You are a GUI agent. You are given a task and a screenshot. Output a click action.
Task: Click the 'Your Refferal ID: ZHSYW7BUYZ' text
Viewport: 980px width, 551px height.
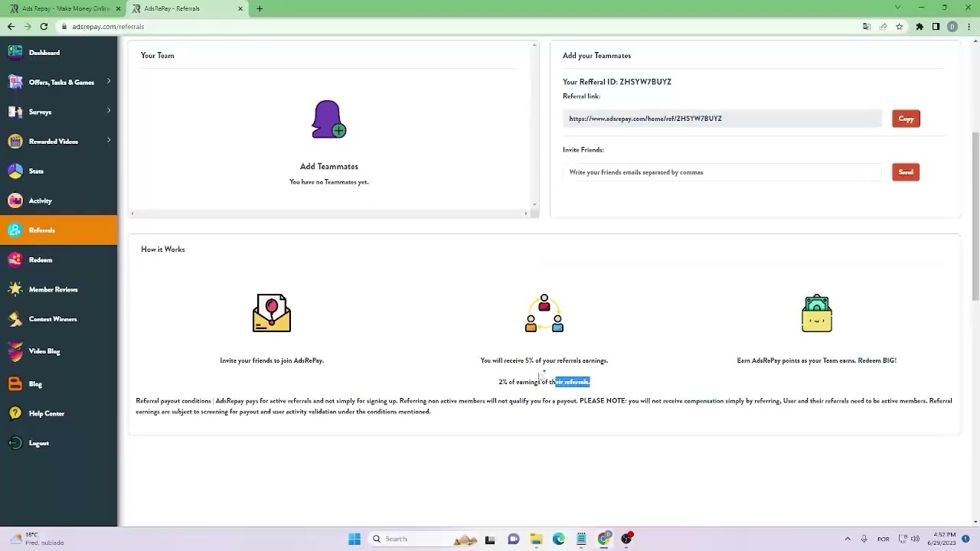(617, 82)
